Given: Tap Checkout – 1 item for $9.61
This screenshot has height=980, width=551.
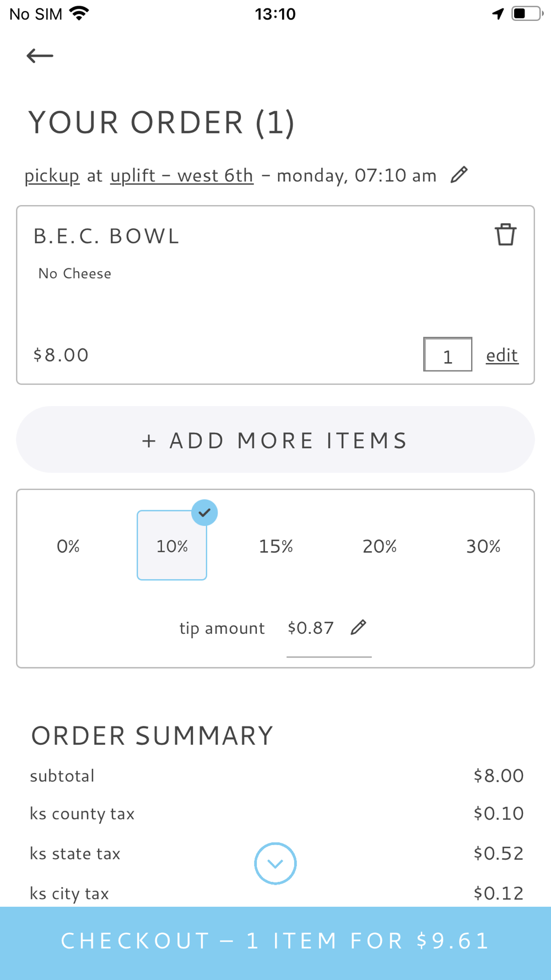Looking at the screenshot, I should tap(275, 941).
